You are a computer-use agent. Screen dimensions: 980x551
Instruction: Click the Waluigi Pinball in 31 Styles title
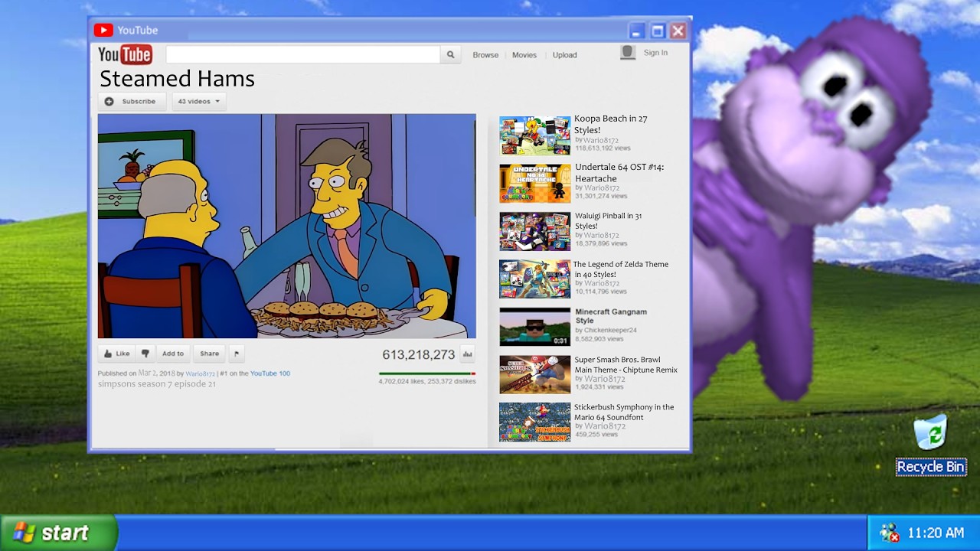(609, 220)
